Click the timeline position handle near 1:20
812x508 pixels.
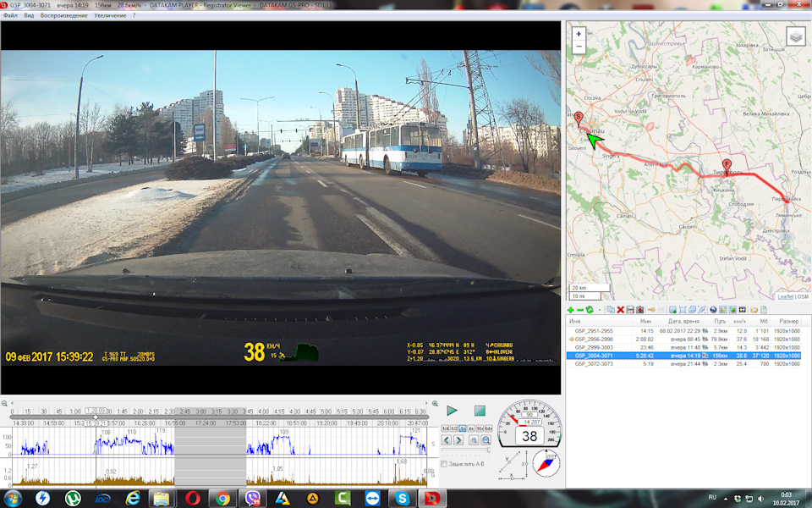pos(96,417)
